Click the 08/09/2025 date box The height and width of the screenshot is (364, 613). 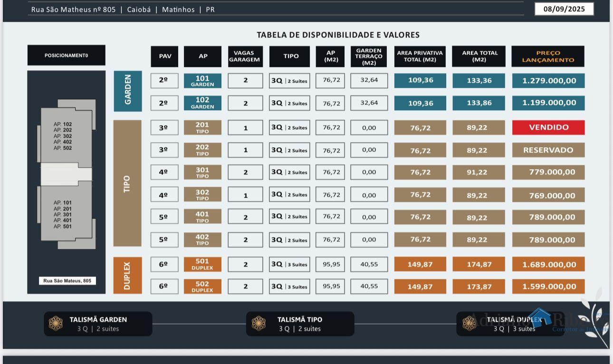click(564, 9)
